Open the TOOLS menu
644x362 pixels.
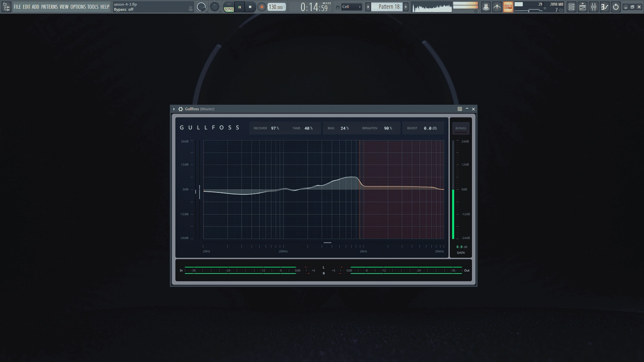click(x=93, y=7)
